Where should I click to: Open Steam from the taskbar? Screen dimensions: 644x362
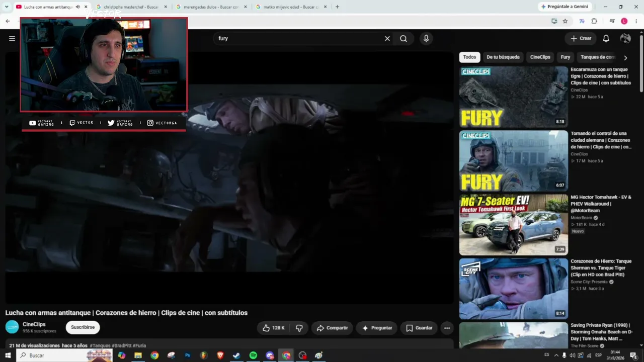(x=236, y=355)
